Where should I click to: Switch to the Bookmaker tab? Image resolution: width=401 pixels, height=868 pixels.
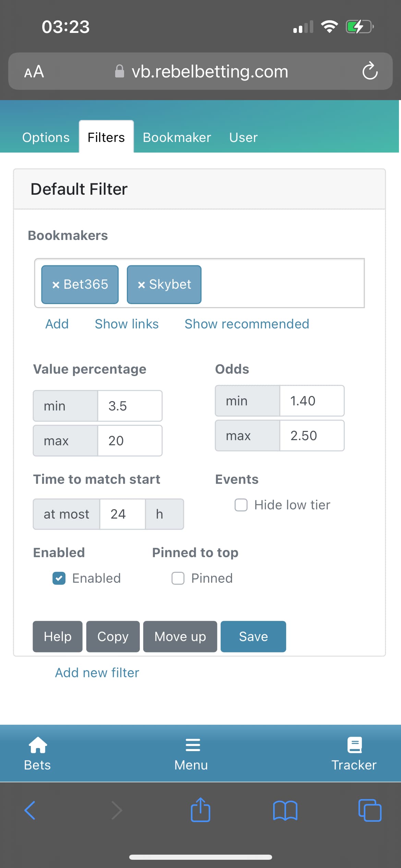(x=177, y=137)
